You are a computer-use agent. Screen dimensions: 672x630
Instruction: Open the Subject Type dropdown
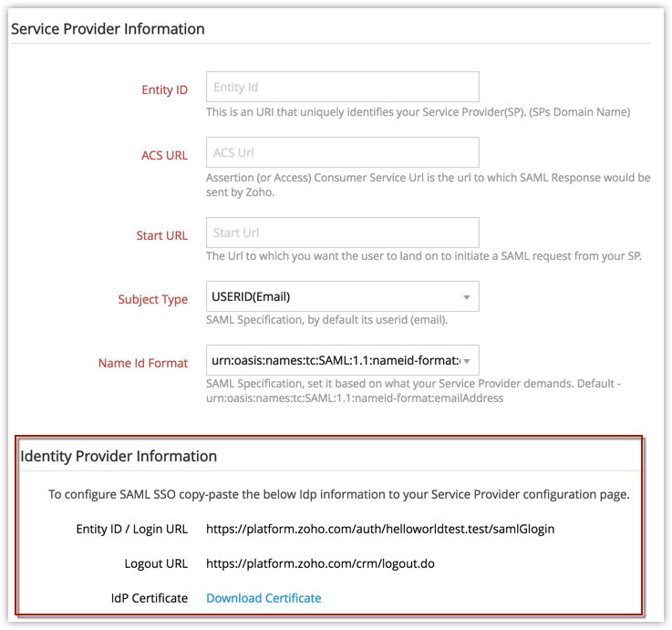(x=342, y=296)
